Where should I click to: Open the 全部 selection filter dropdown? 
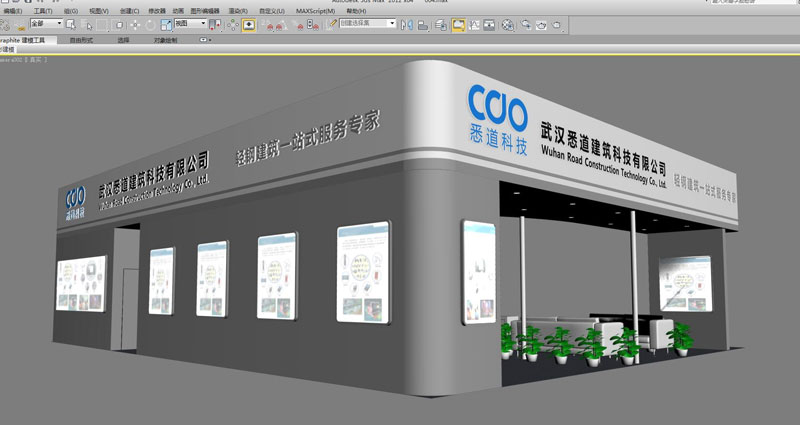(46, 22)
